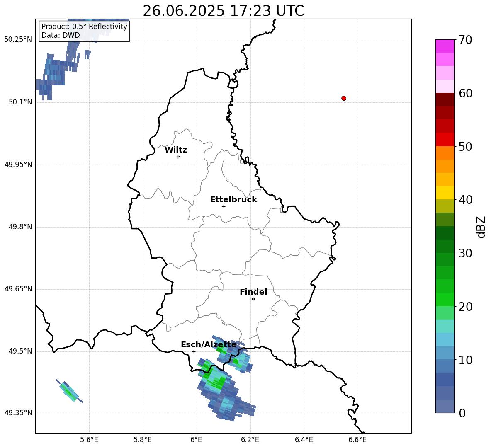Select the Ettelbruck city label
This screenshot has width=491, height=448.
click(x=233, y=200)
